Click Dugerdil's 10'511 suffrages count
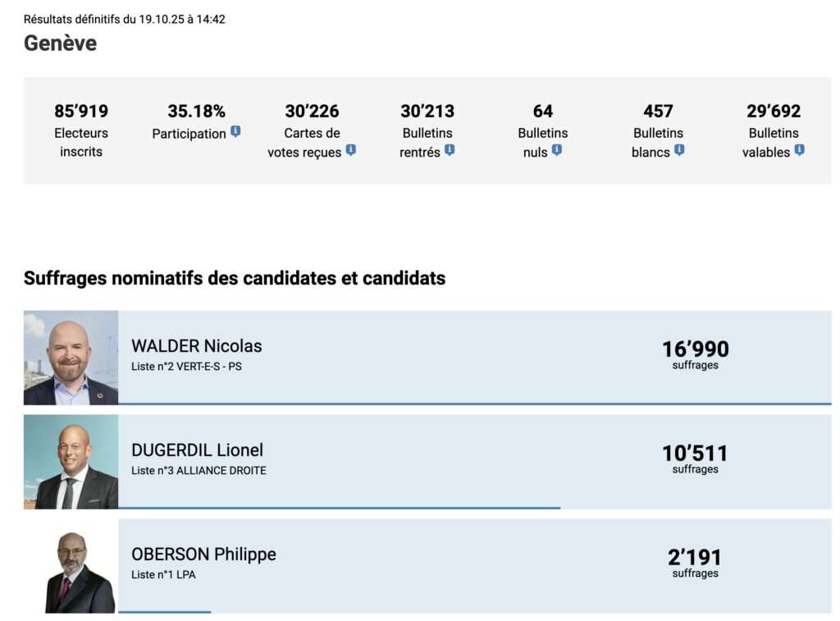 pyautogui.click(x=695, y=454)
